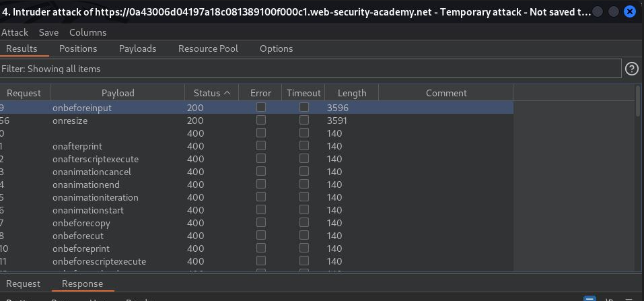Toggle Timeout checkbox for onresize row
The width and height of the screenshot is (644, 301).
304,121
